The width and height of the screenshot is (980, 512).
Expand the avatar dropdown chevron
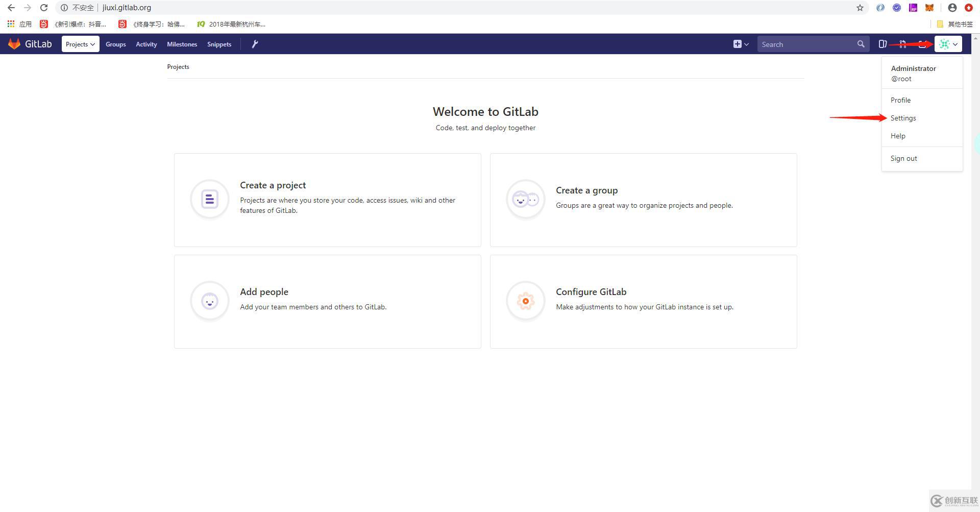click(x=954, y=44)
